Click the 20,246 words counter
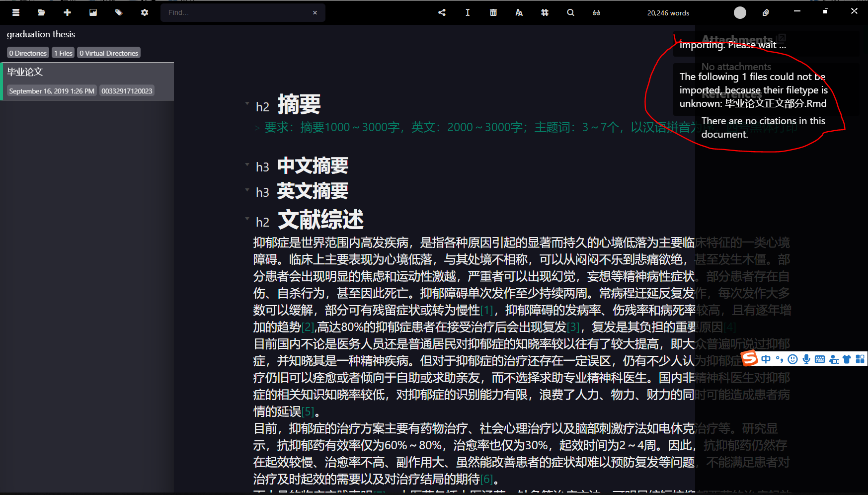This screenshot has width=868, height=495. click(668, 13)
